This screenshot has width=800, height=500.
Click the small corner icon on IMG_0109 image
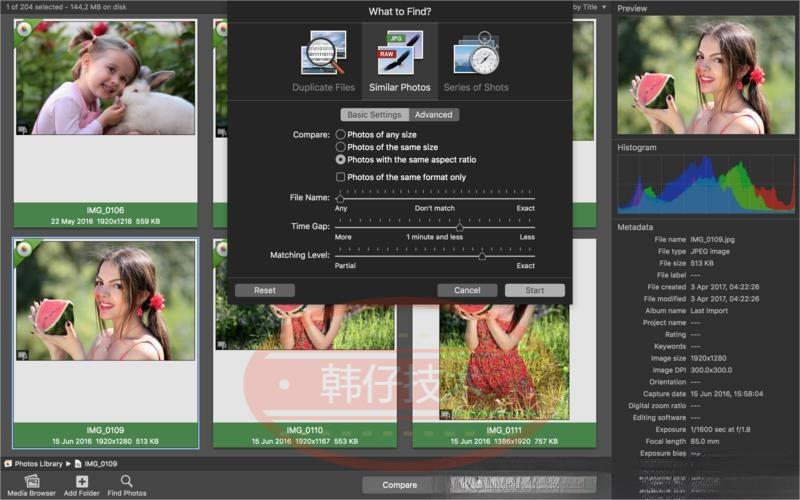click(22, 355)
